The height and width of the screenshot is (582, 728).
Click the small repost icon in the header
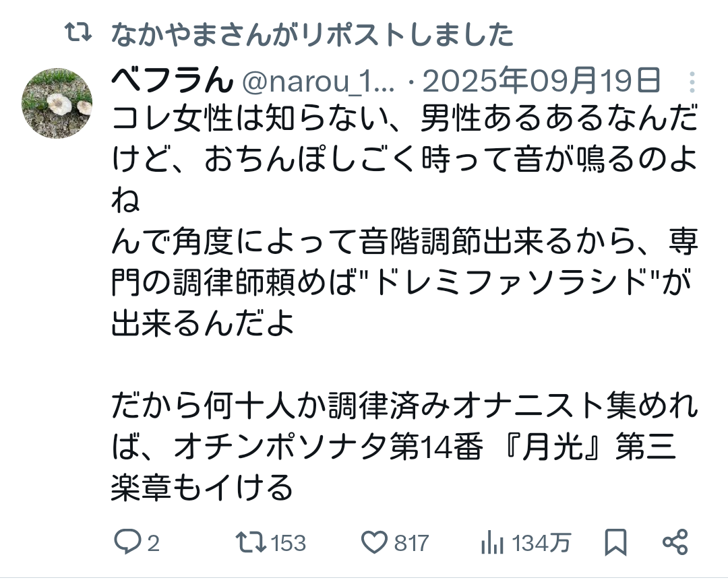coord(77,33)
